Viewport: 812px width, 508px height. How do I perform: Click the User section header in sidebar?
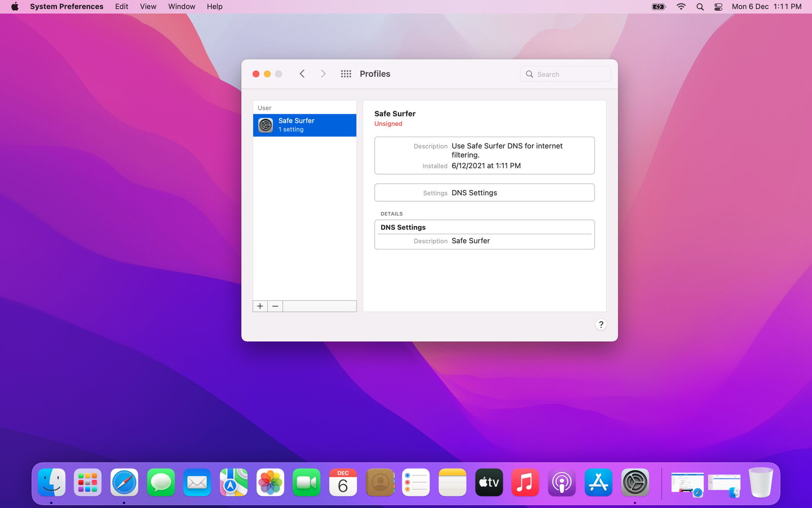(x=264, y=108)
